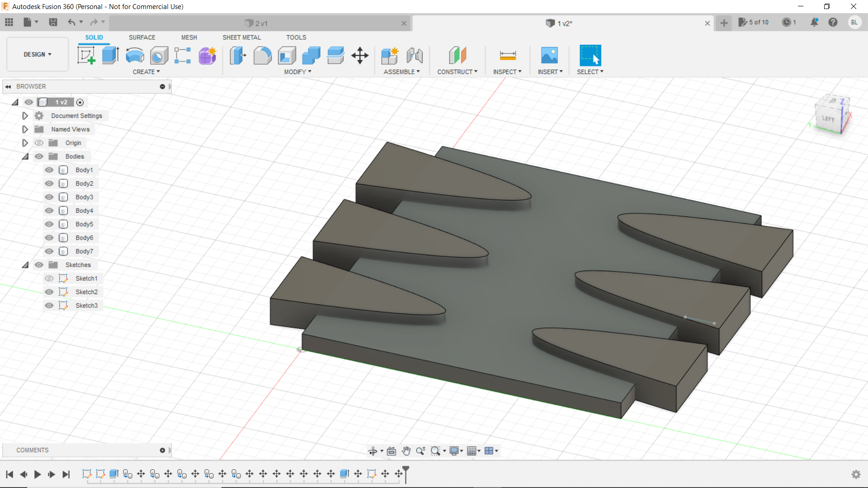The height and width of the screenshot is (488, 868).
Task: Select the Revolve tool icon
Action: 135,56
